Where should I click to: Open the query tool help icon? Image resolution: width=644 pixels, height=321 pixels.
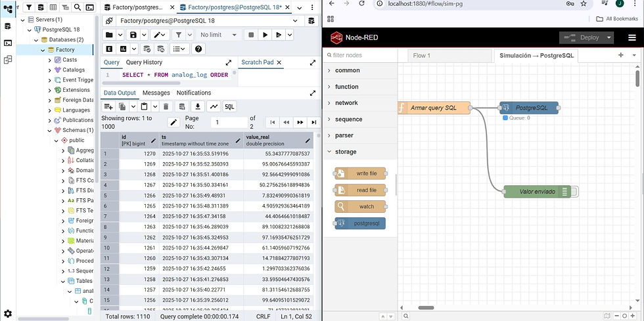tap(198, 49)
